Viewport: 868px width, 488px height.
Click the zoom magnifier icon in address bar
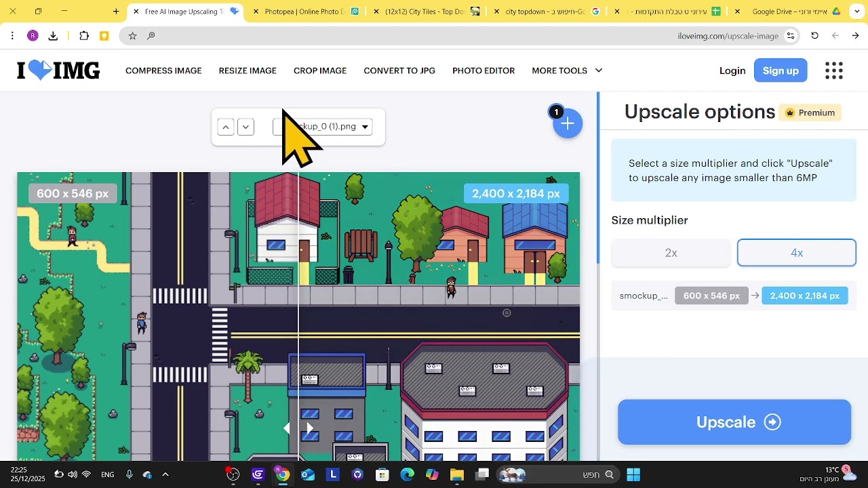[x=151, y=36]
